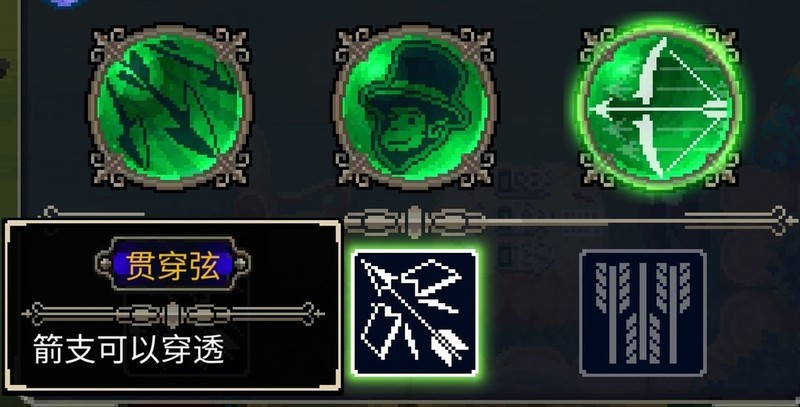800x407 pixels.
Task: Click the thin bar along the panel bottom
Action: [x=408, y=402]
